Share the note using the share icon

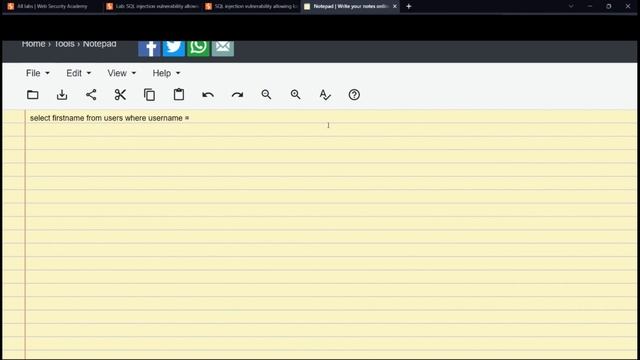coord(91,95)
